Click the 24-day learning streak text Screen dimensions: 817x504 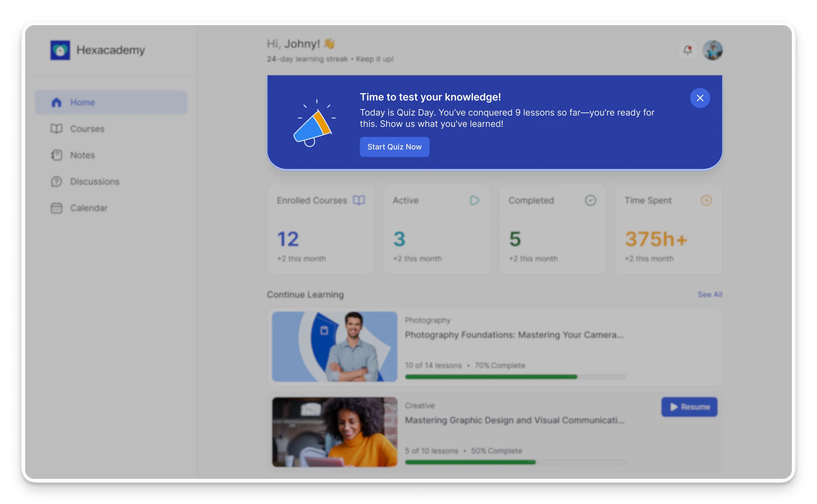pyautogui.click(x=307, y=59)
